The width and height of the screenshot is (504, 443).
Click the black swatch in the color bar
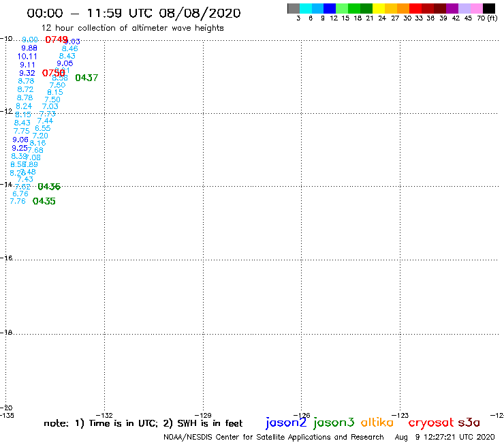(x=488, y=8)
